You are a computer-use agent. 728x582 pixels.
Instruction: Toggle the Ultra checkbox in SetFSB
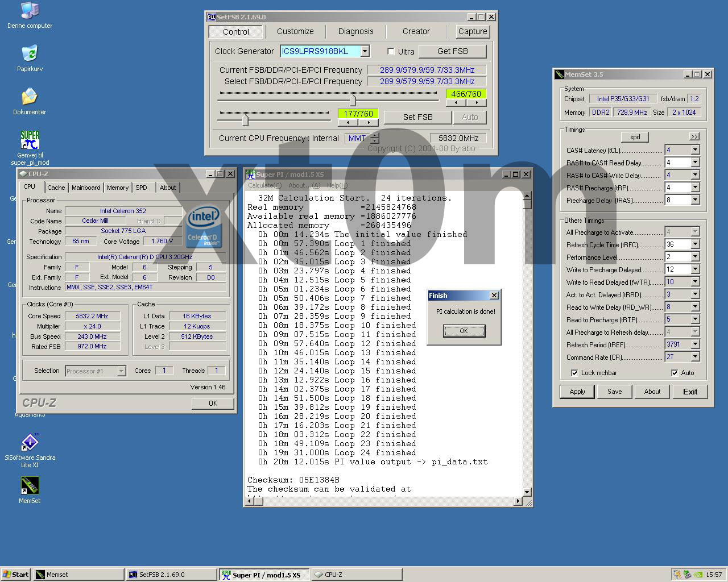pos(391,51)
